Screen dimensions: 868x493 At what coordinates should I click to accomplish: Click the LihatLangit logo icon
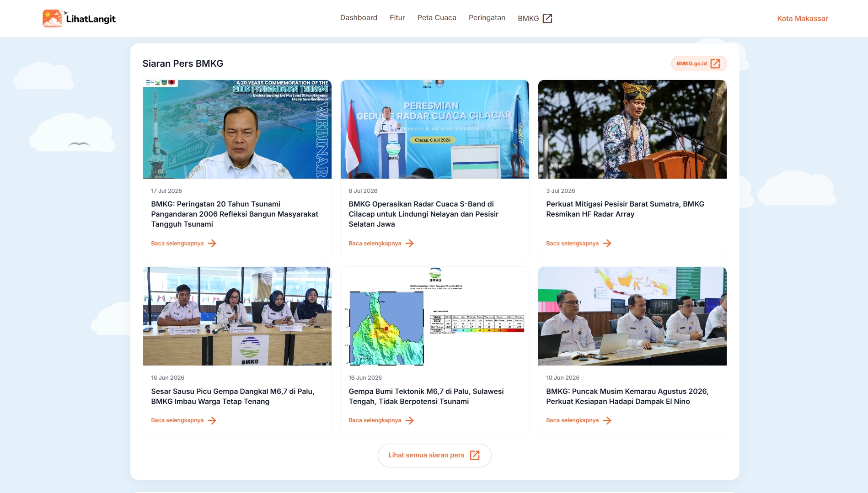click(x=52, y=18)
